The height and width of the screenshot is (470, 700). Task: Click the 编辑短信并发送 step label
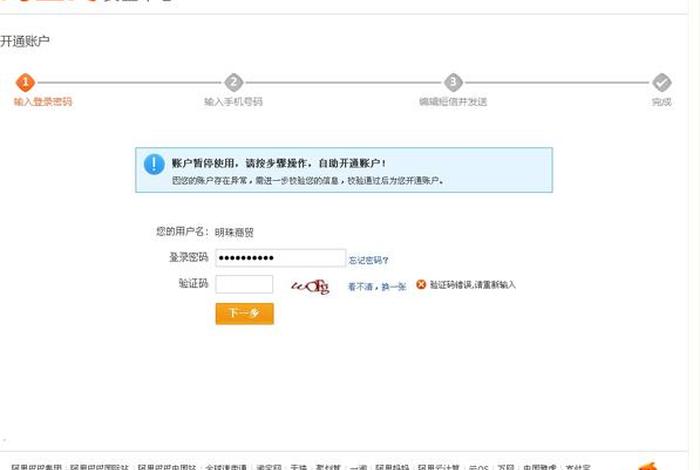click(x=453, y=102)
